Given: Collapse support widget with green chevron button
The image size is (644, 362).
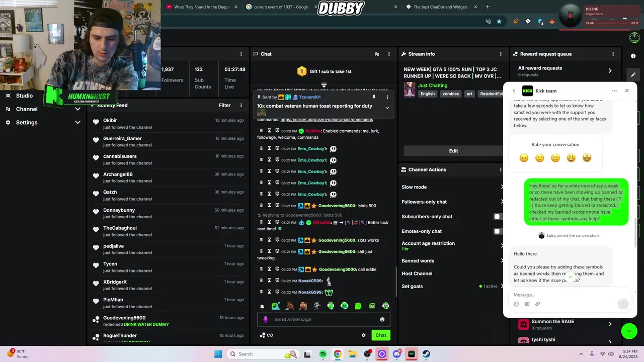Looking at the screenshot, I should pyautogui.click(x=628, y=331).
